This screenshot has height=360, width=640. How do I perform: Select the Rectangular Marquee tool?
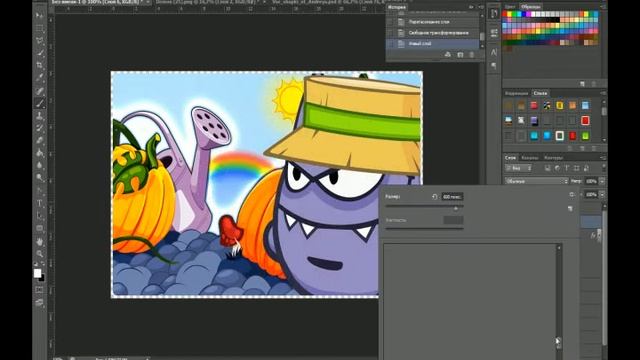(40, 28)
